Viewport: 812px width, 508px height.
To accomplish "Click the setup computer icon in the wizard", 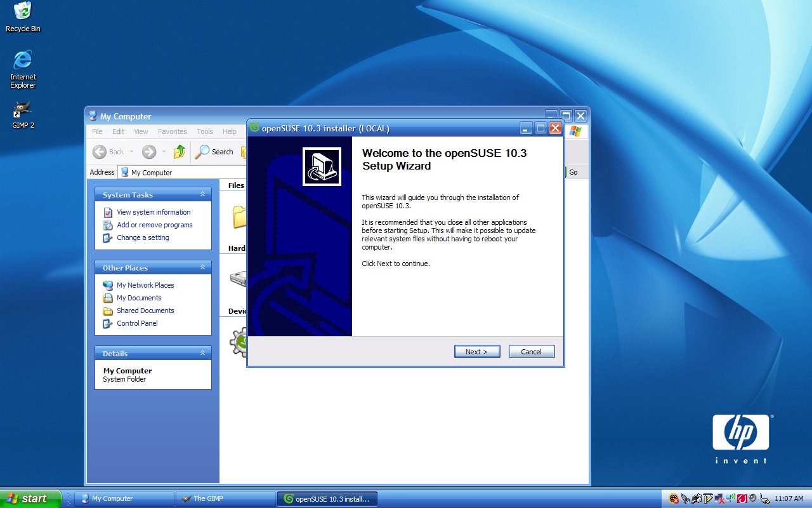I will click(322, 167).
